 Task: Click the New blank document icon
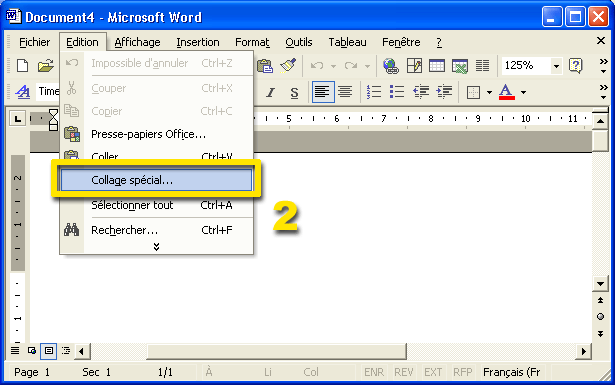22,65
